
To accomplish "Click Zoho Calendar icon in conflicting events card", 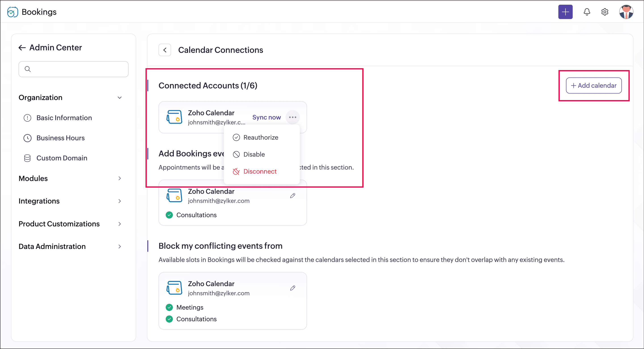I will point(174,288).
